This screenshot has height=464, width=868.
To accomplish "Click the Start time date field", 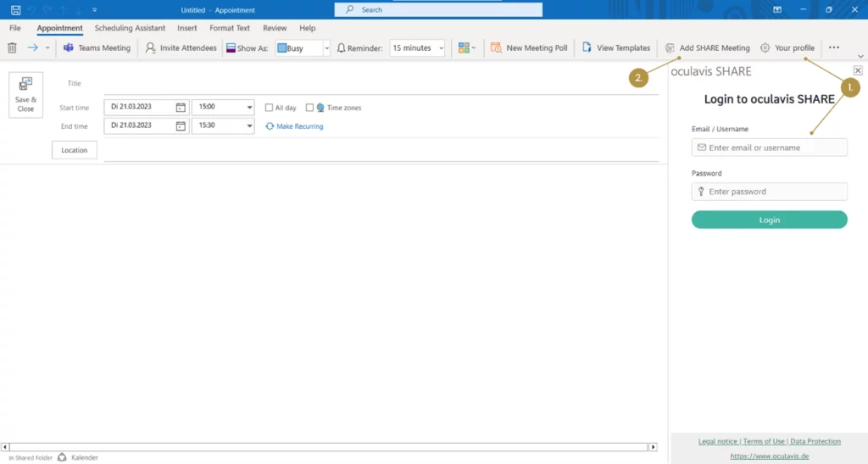I will click(141, 107).
